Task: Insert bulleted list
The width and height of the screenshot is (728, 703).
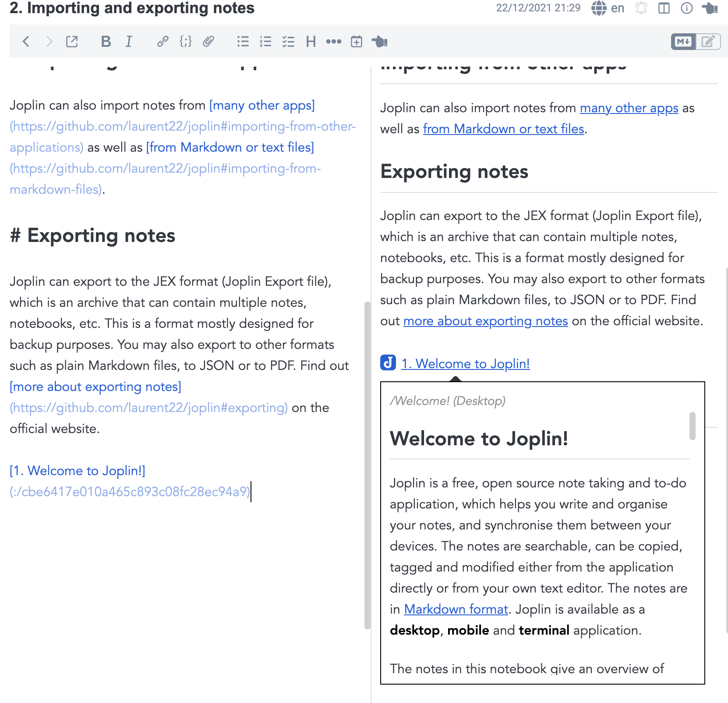Action: coord(243,42)
